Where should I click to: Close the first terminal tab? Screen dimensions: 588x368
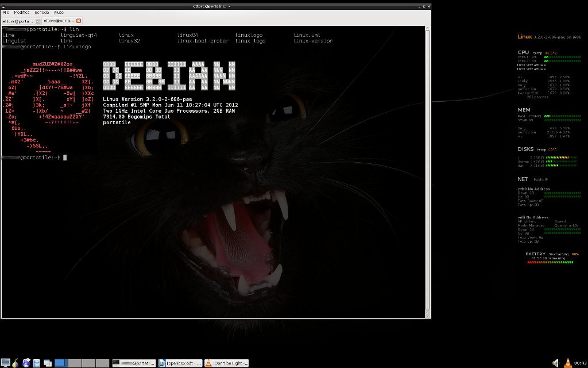38,21
